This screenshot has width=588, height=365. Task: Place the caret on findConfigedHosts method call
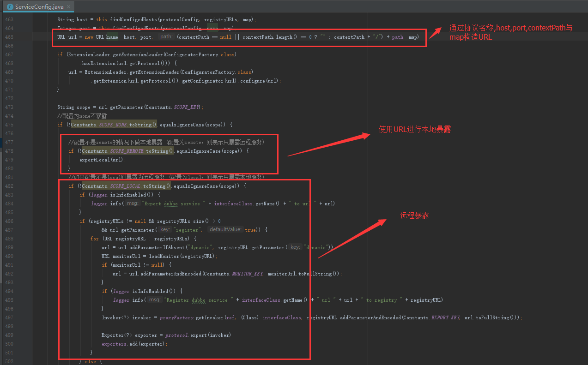pos(133,19)
